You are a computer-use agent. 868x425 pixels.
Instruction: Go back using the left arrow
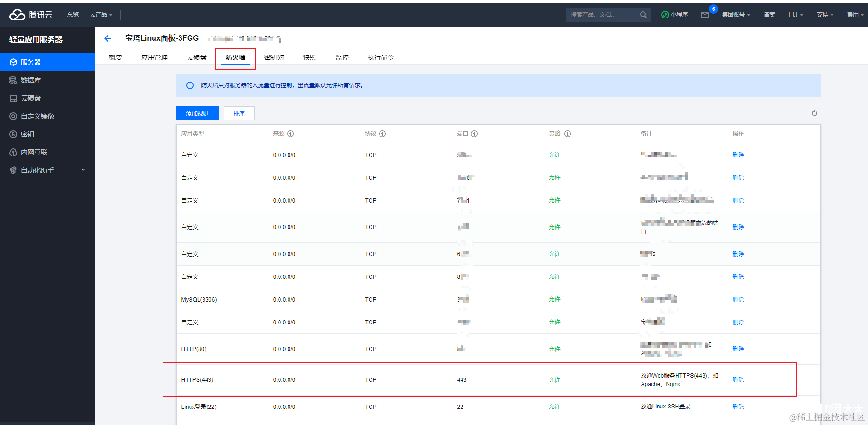[108, 38]
